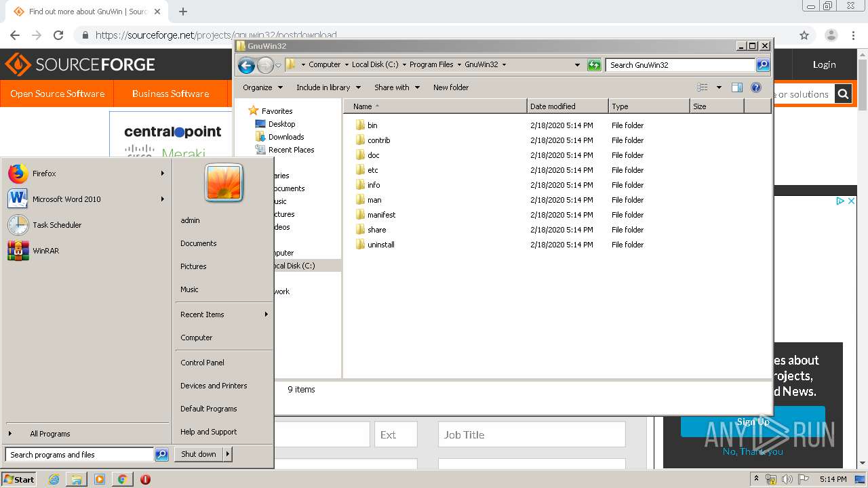Click the volume speaker tray icon

click(787, 479)
